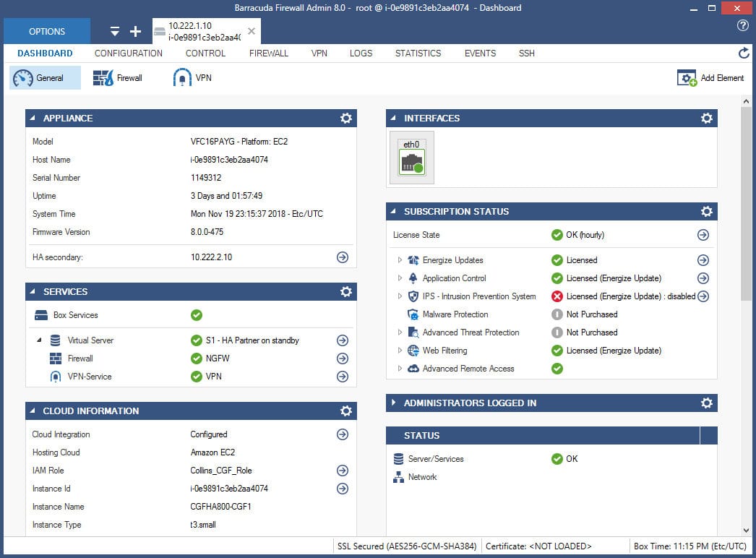The image size is (756, 558).
Task: Open APPLIANCE panel settings gear
Action: pos(346,118)
